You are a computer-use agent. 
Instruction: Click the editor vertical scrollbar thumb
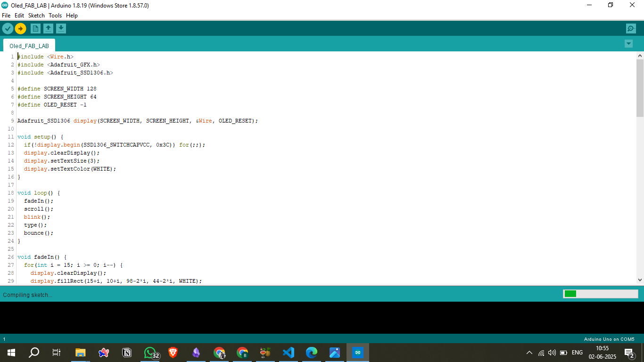(640, 88)
